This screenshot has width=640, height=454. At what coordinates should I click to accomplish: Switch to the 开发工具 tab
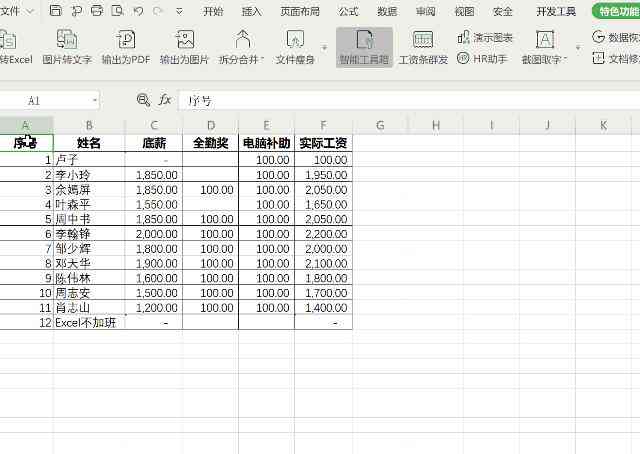[556, 11]
